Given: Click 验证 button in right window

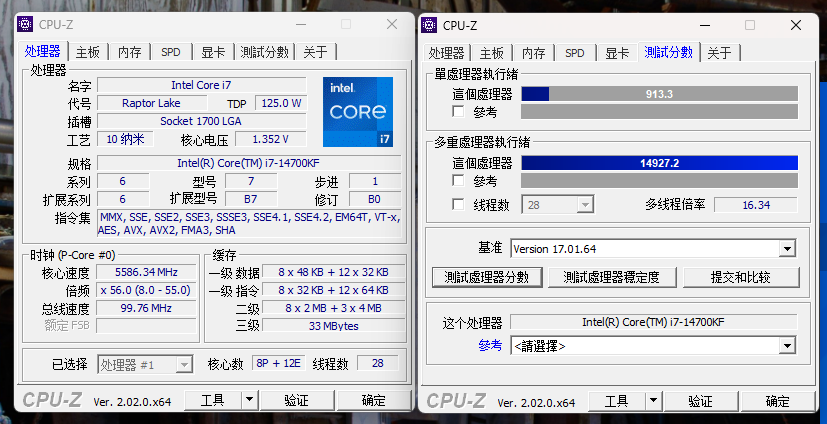Looking at the screenshot, I should 700,401.
